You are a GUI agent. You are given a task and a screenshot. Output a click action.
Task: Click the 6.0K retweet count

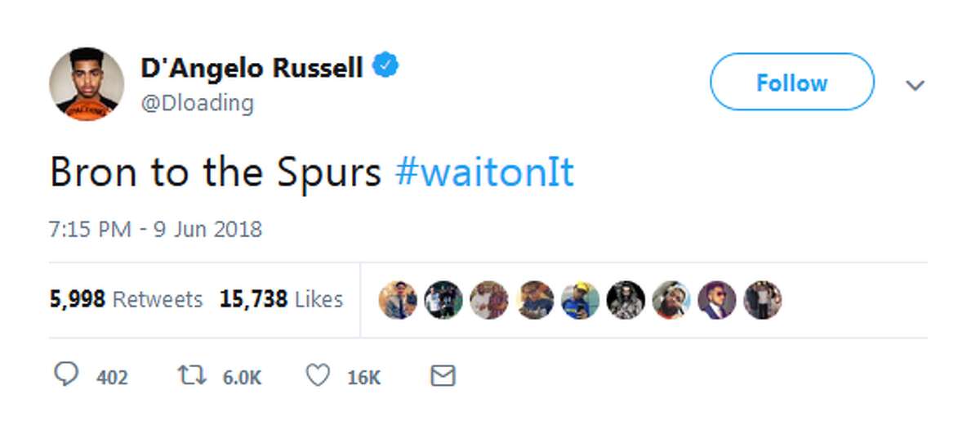(242, 378)
